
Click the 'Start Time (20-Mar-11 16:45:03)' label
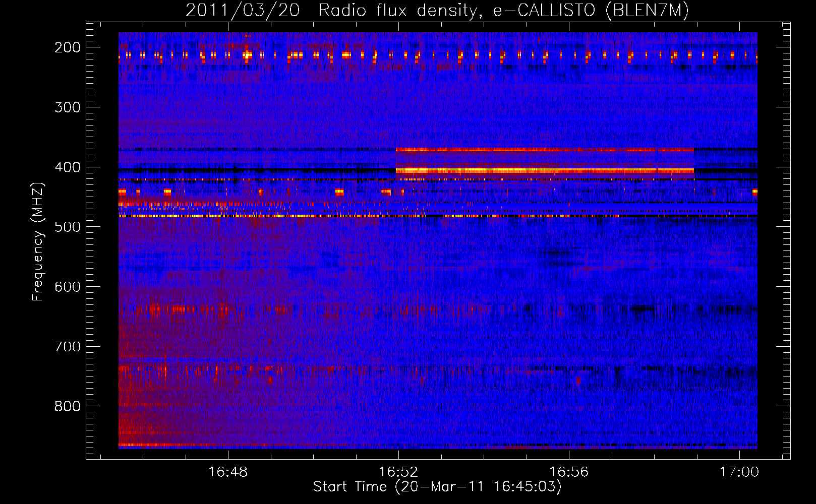437,487
